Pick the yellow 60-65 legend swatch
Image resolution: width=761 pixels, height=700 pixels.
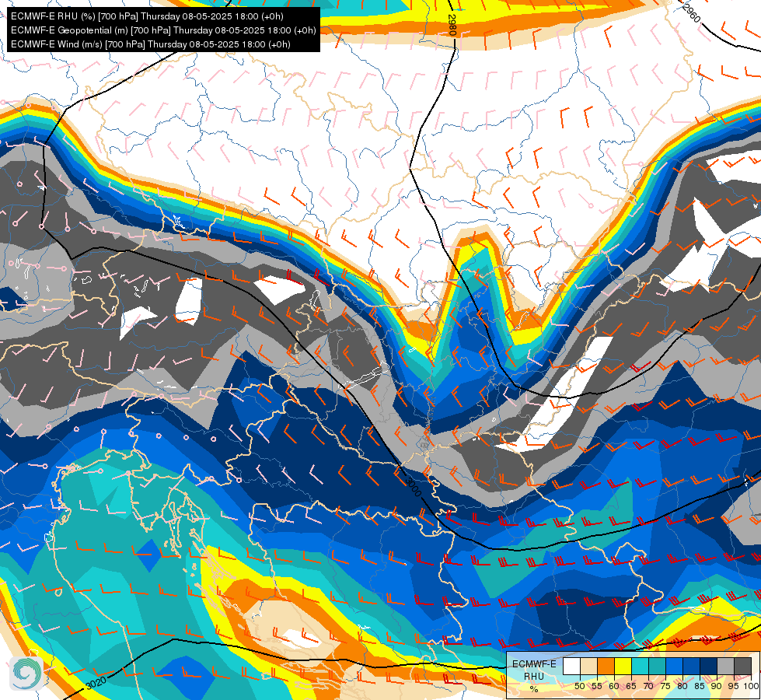point(623,666)
